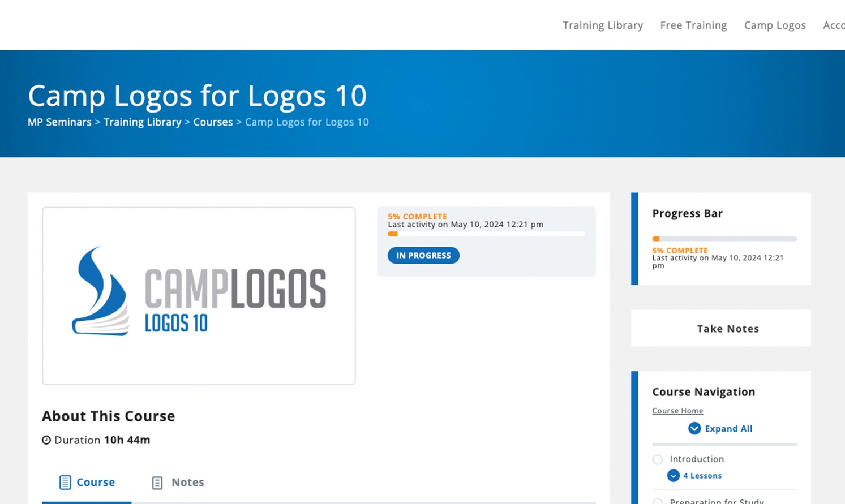Click the Expand All chevron icon
This screenshot has width=845, height=504.
point(694,428)
